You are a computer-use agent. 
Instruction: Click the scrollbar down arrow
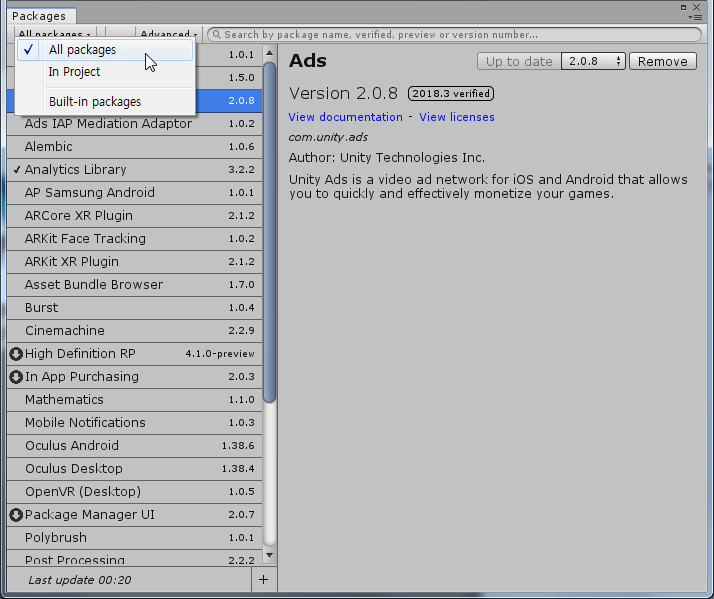[270, 555]
